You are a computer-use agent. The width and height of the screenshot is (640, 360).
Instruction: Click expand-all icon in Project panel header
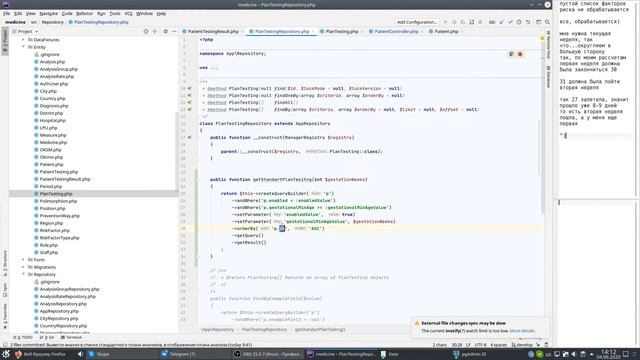pyautogui.click(x=155, y=31)
